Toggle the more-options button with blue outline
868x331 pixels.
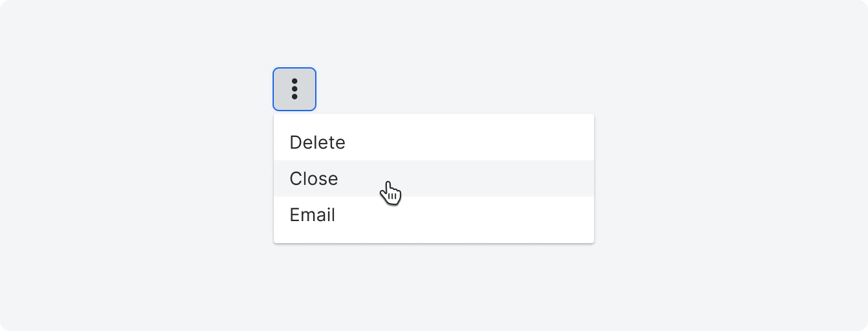point(294,89)
